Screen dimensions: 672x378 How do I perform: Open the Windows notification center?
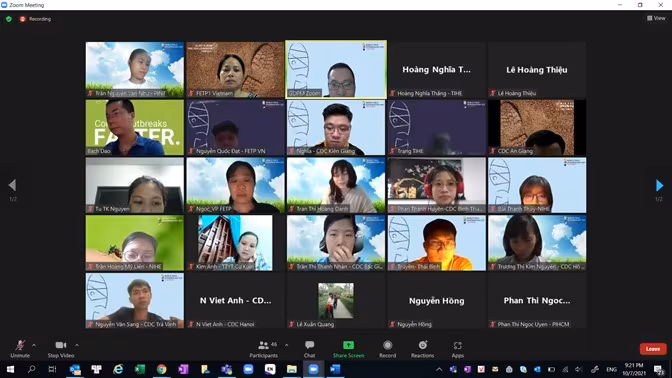click(x=659, y=369)
